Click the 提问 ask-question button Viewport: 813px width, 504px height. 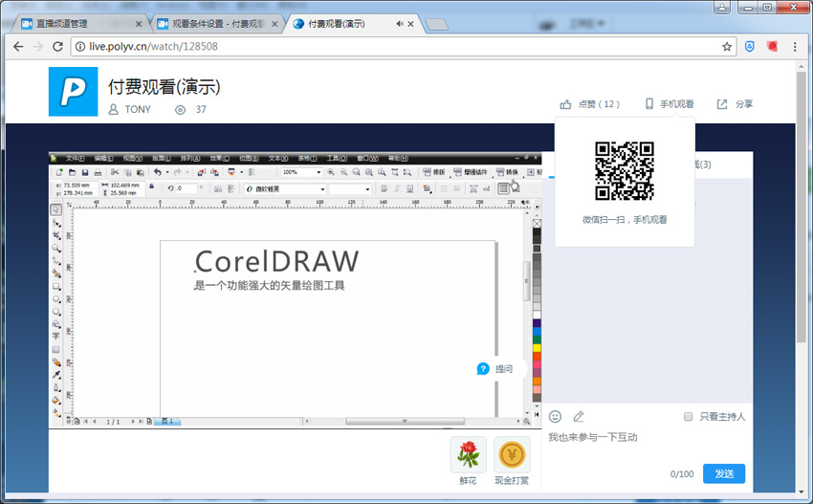coord(495,369)
